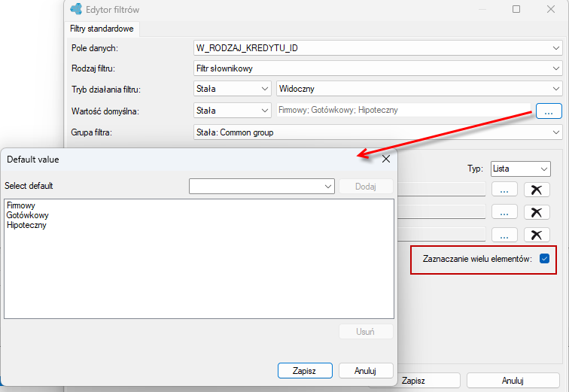The height and width of the screenshot is (392, 569).
Task: Open default value browse button next to Wartość domyślna
Action: [549, 111]
